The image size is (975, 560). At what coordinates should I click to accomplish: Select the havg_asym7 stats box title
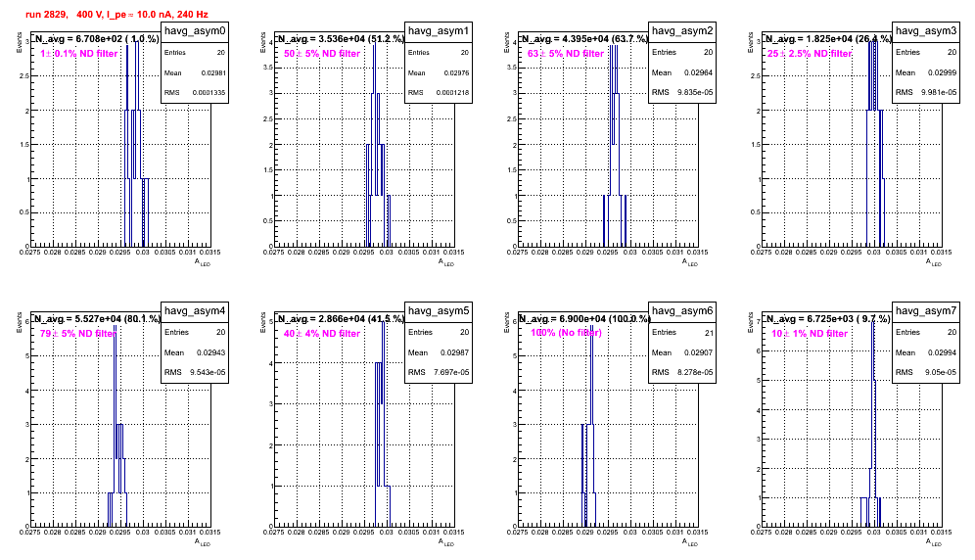coord(926,311)
